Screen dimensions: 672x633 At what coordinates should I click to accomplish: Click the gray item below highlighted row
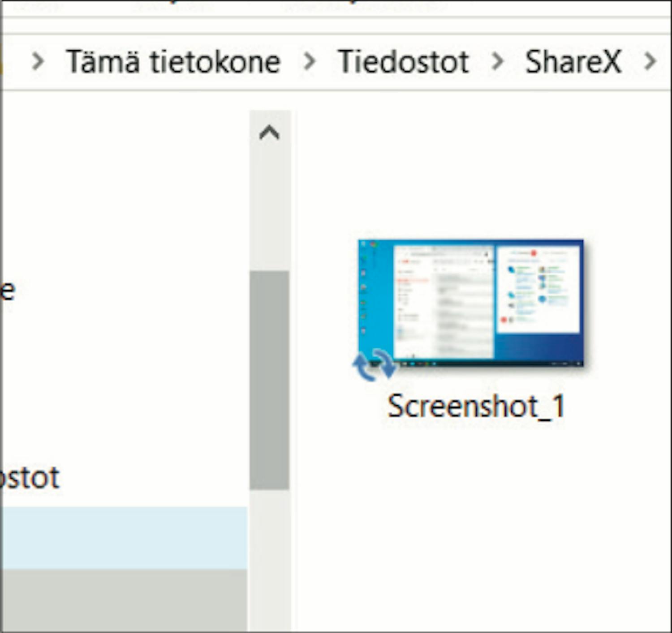point(123,600)
